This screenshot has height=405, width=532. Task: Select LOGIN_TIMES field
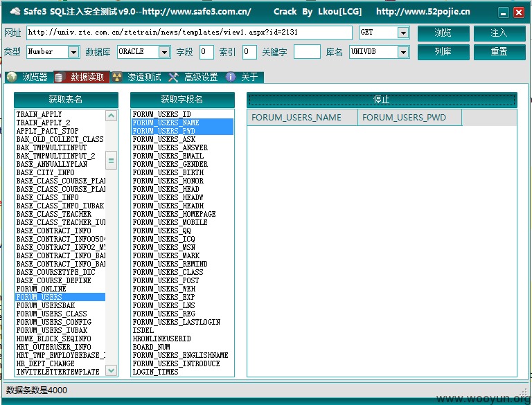coord(182,372)
